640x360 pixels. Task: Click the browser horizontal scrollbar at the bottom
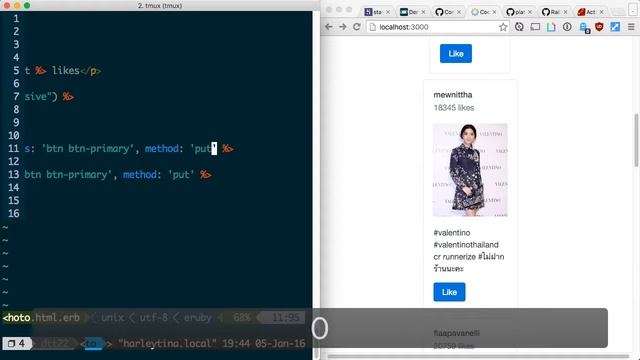(478, 356)
